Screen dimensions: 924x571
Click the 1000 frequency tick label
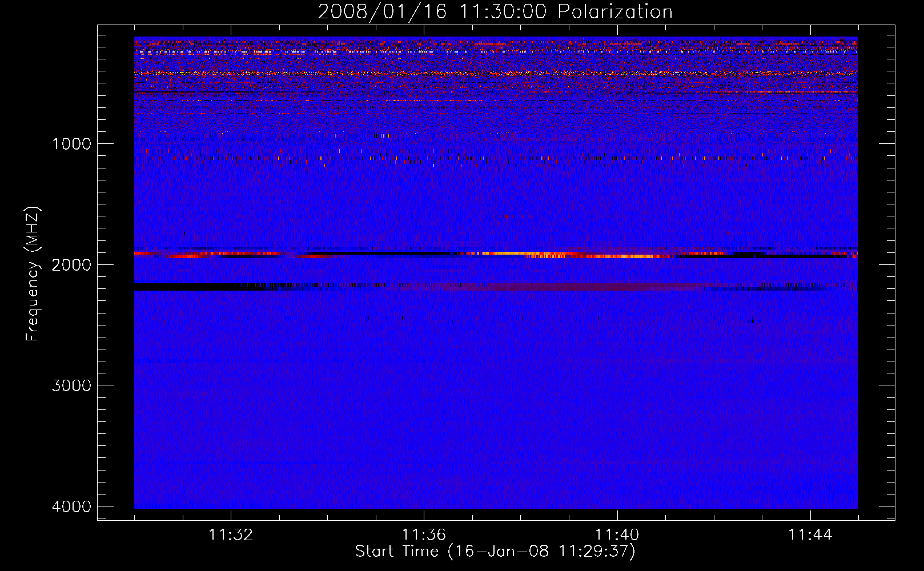72,144
